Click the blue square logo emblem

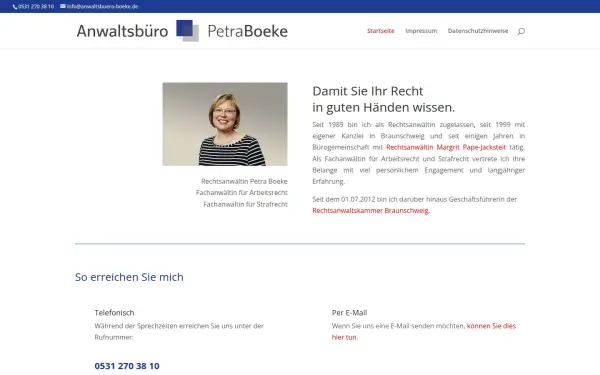(x=188, y=31)
